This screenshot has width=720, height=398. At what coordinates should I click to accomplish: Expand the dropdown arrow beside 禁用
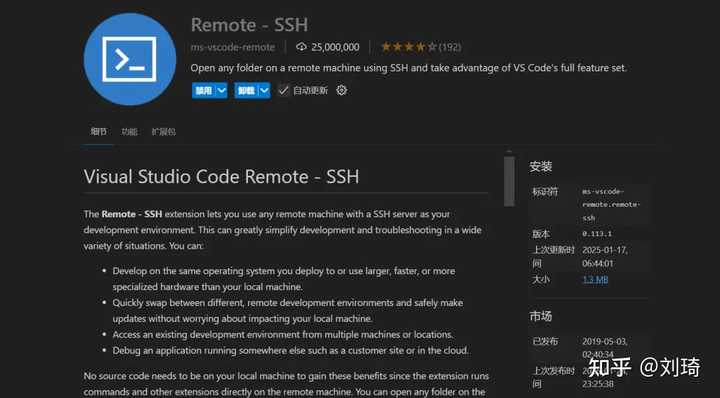pyautogui.click(x=221, y=90)
